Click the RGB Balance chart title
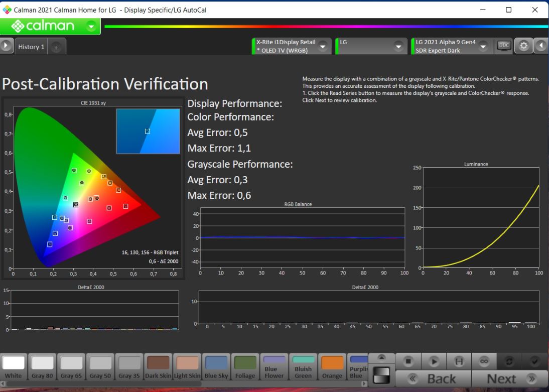Image resolution: width=549 pixels, height=392 pixels. pos(298,204)
